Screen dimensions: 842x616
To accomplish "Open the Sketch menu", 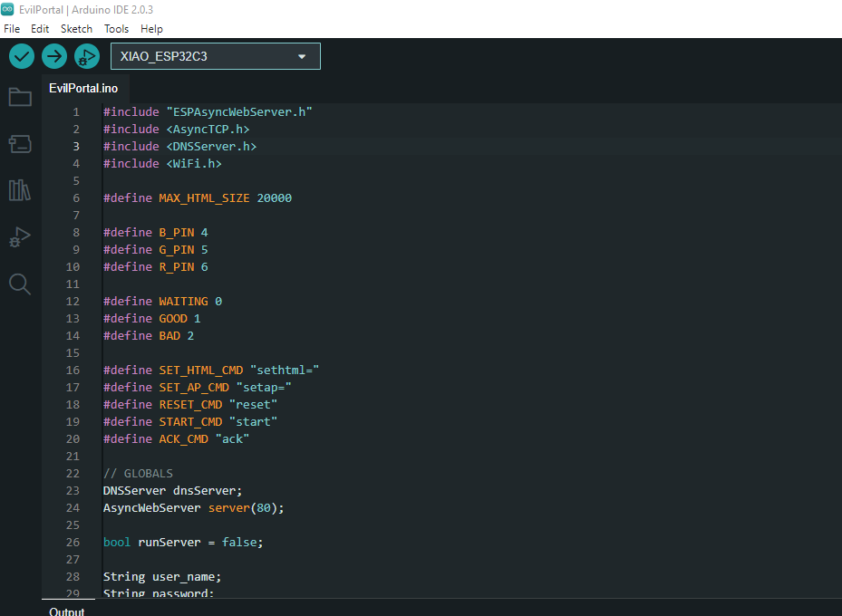I will click(x=76, y=29).
